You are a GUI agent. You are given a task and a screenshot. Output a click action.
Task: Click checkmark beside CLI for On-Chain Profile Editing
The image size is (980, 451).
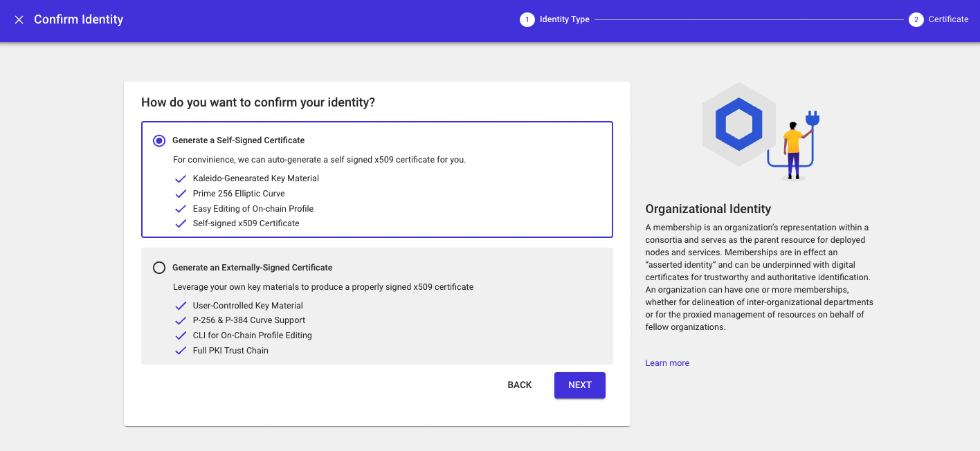click(x=181, y=335)
